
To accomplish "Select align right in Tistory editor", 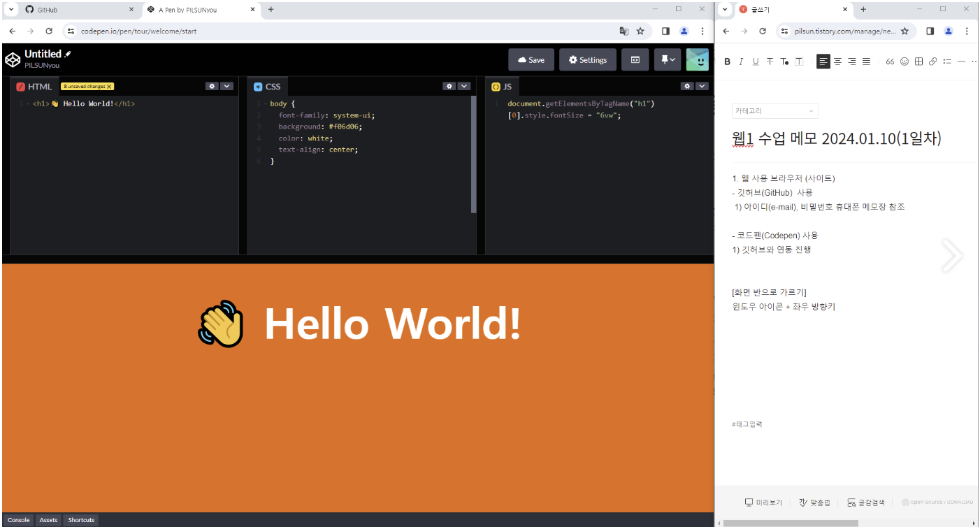I will pos(851,62).
